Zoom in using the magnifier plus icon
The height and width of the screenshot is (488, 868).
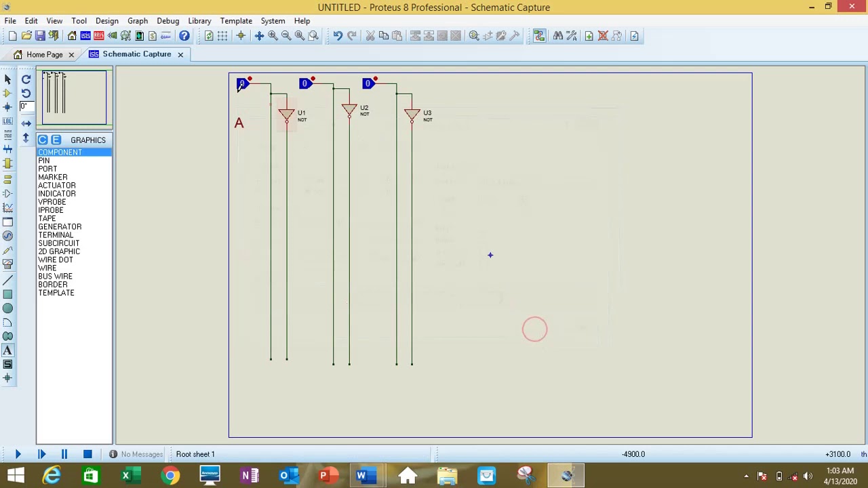click(x=273, y=36)
